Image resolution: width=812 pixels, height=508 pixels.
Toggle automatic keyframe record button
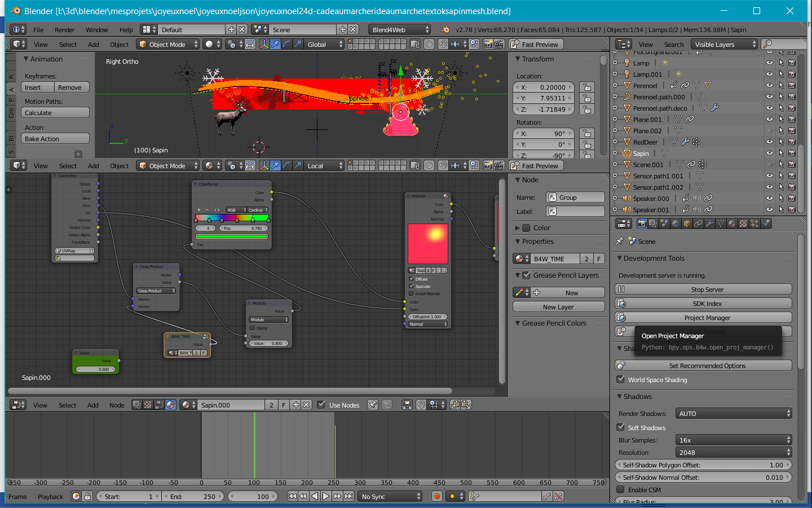click(436, 496)
